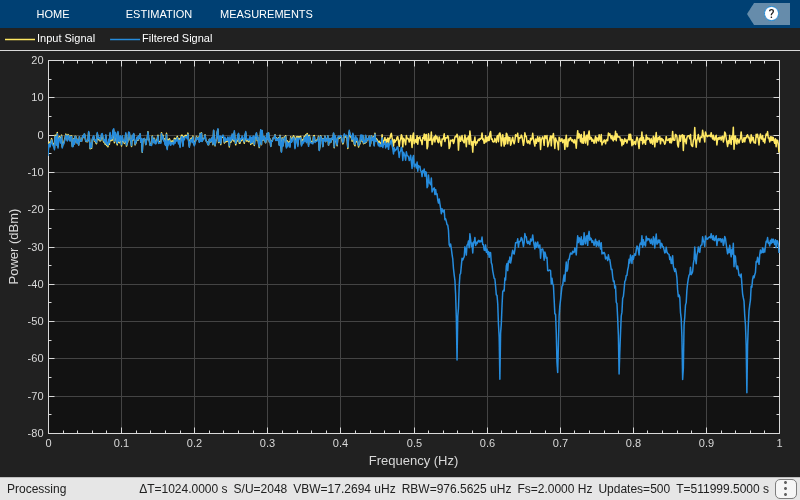
Task: Click the ΔT=1024.0000 s status readout
Action: (183, 489)
